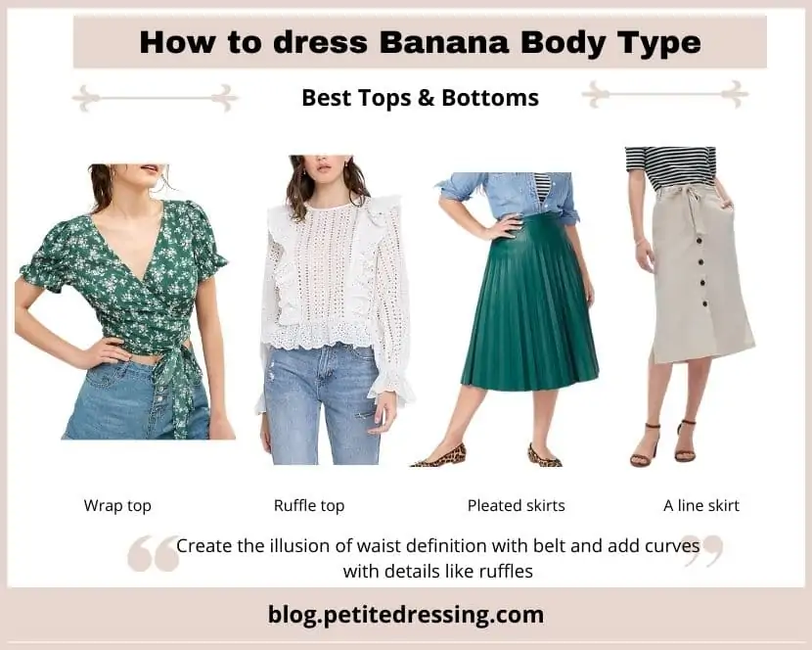Image resolution: width=812 pixels, height=650 pixels.
Task: Click the green floral wrap top photo
Action: coord(125,302)
